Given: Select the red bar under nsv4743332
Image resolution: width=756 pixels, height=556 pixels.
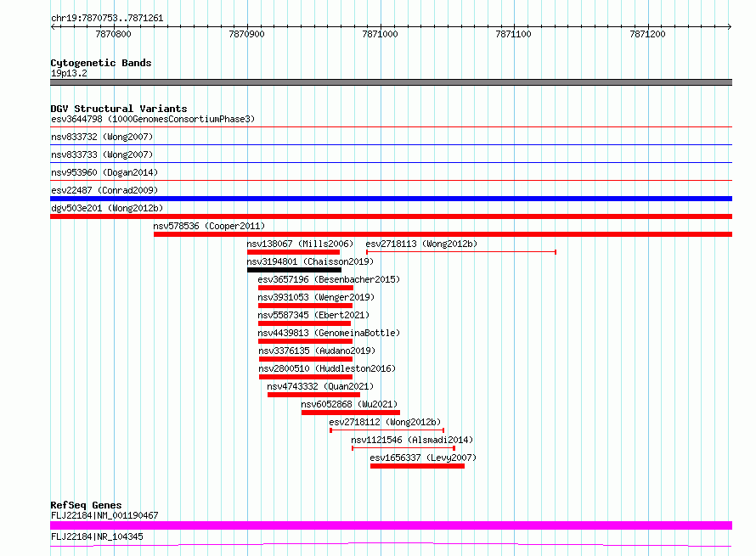Looking at the screenshot, I should pyautogui.click(x=314, y=395).
